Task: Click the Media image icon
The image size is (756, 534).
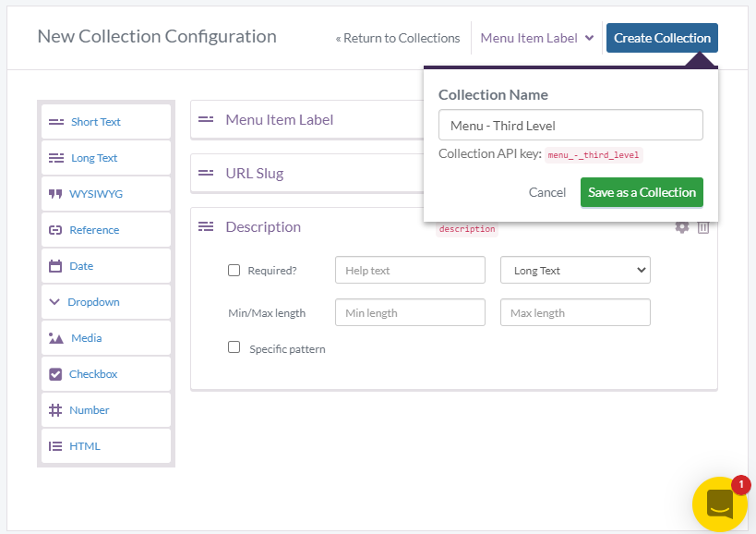Action: click(56, 338)
